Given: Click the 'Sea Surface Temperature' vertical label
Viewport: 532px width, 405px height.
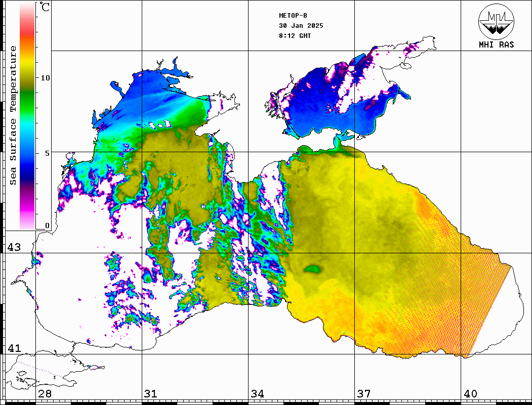Looking at the screenshot, I should [x=13, y=115].
